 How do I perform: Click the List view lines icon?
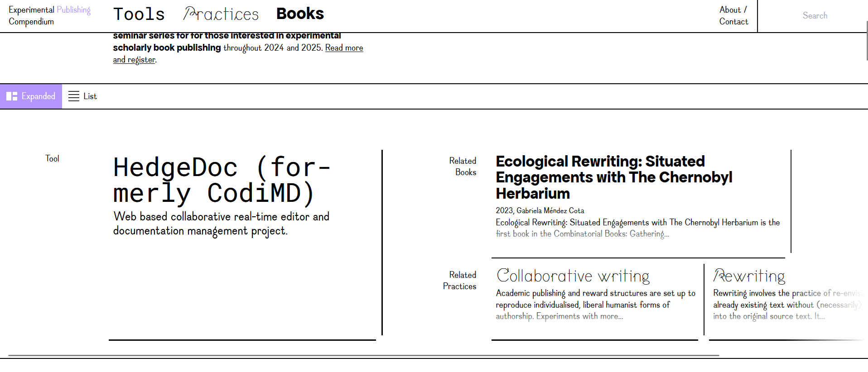click(74, 96)
